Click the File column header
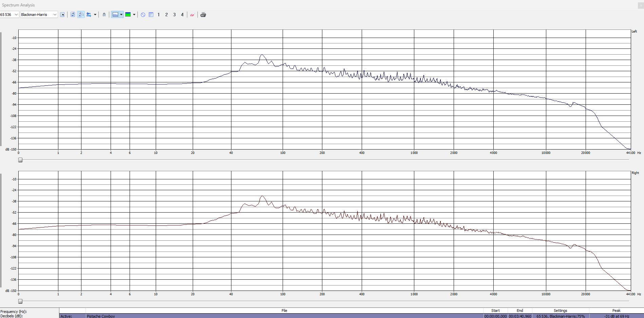644x318 pixels. pos(284,311)
